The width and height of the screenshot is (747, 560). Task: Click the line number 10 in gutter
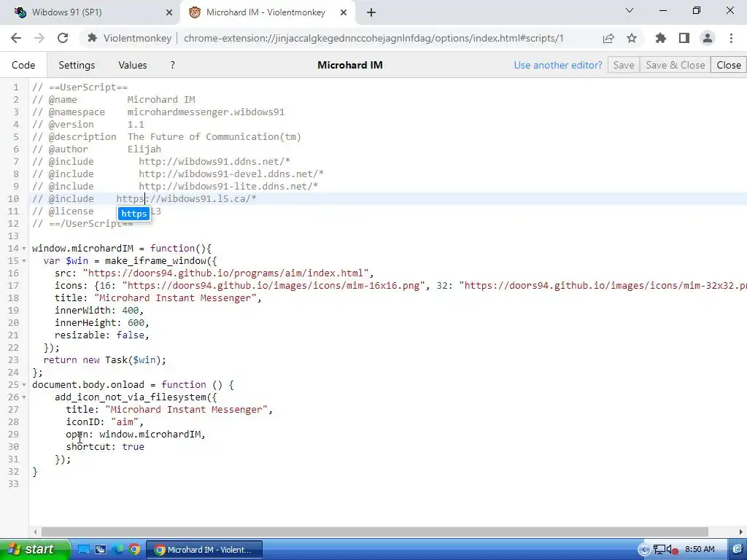pyautogui.click(x=13, y=199)
